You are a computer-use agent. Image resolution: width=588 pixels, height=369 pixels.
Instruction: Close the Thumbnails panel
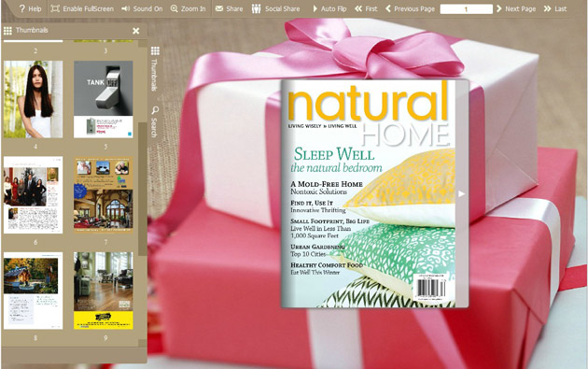(x=135, y=31)
